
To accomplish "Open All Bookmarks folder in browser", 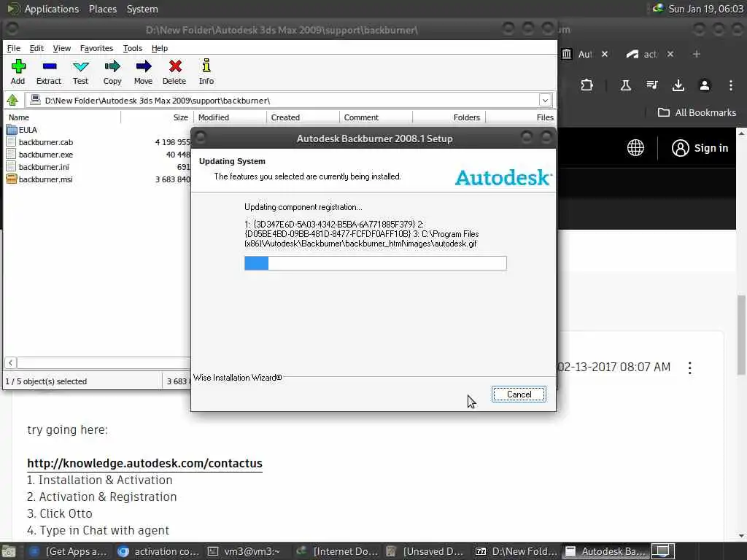I will point(697,112).
